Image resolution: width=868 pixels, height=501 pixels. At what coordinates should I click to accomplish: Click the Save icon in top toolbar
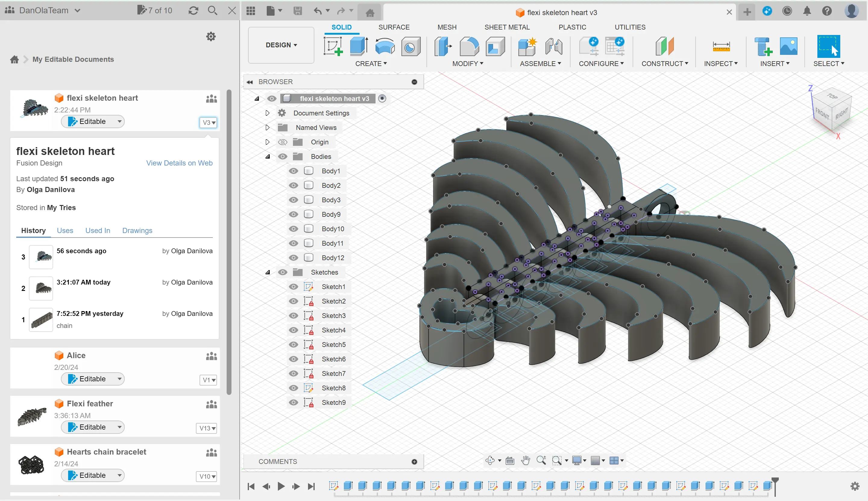297,11
